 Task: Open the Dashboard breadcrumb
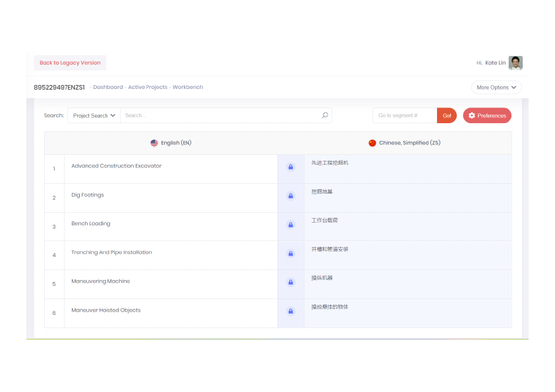tap(107, 87)
